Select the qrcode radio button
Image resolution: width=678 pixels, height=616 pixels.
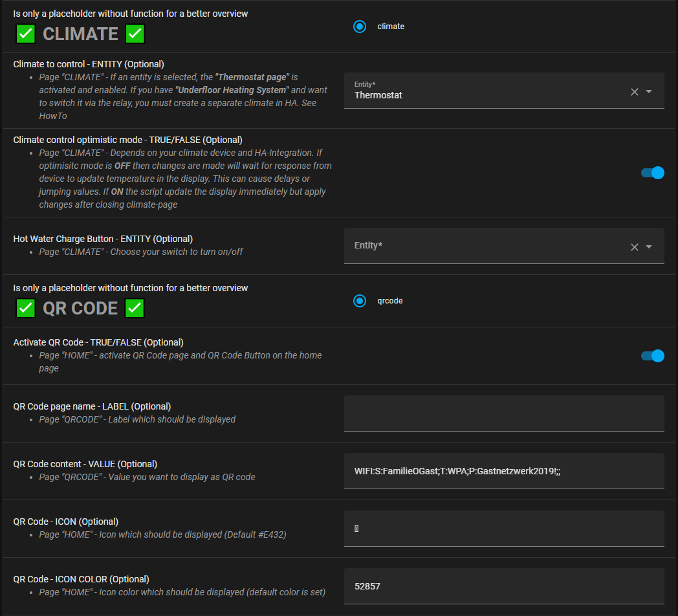coord(360,301)
